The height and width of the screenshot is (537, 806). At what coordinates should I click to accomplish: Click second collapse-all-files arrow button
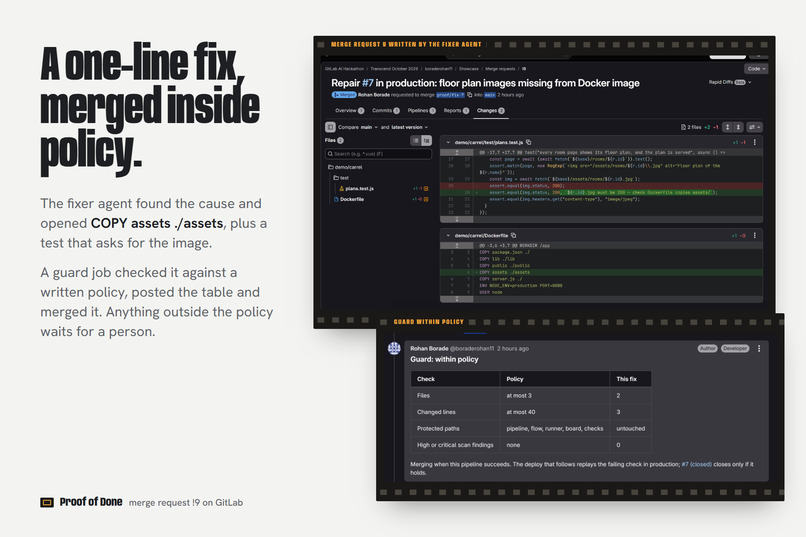pyautogui.click(x=738, y=127)
